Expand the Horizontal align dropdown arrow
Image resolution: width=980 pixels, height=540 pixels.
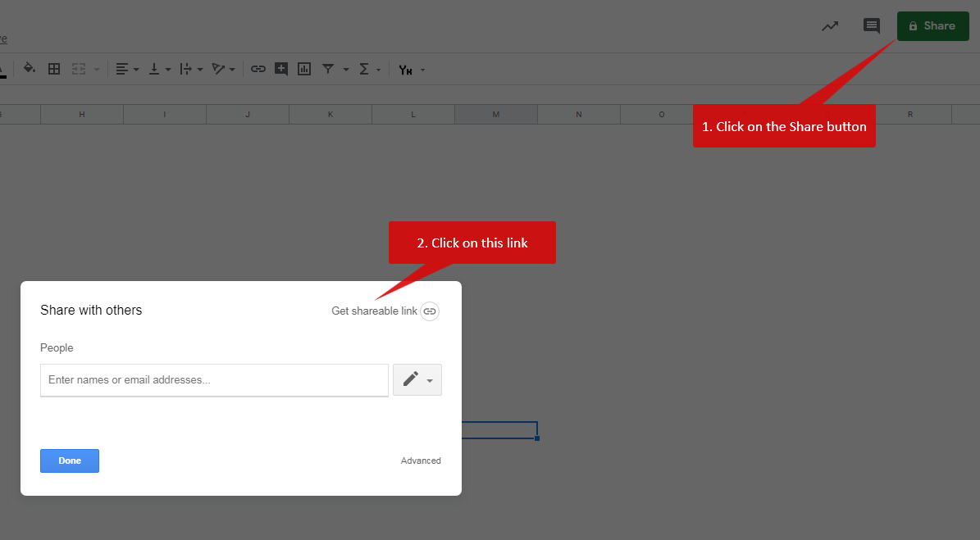pyautogui.click(x=136, y=70)
